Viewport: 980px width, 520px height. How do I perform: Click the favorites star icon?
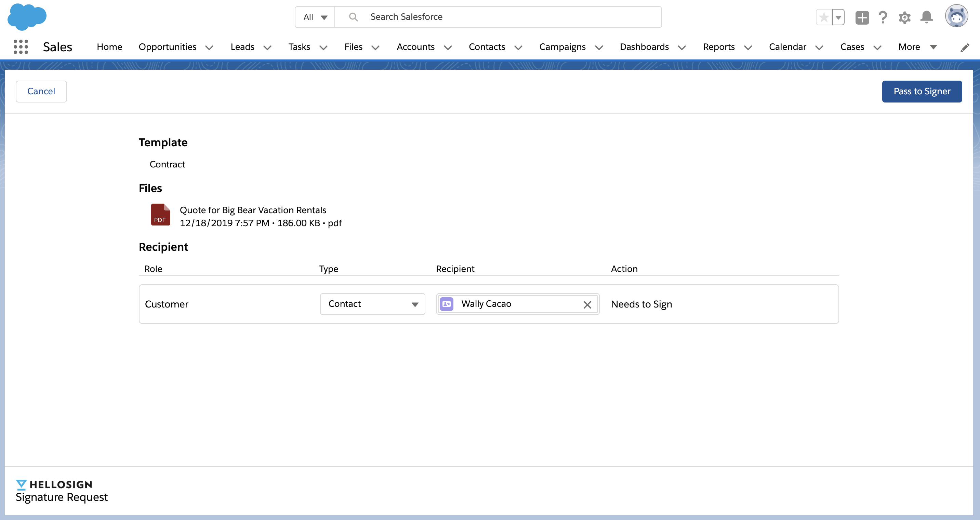824,17
